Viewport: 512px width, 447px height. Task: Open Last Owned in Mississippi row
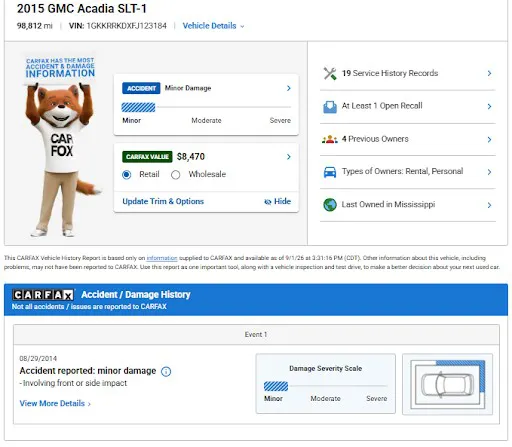[408, 205]
